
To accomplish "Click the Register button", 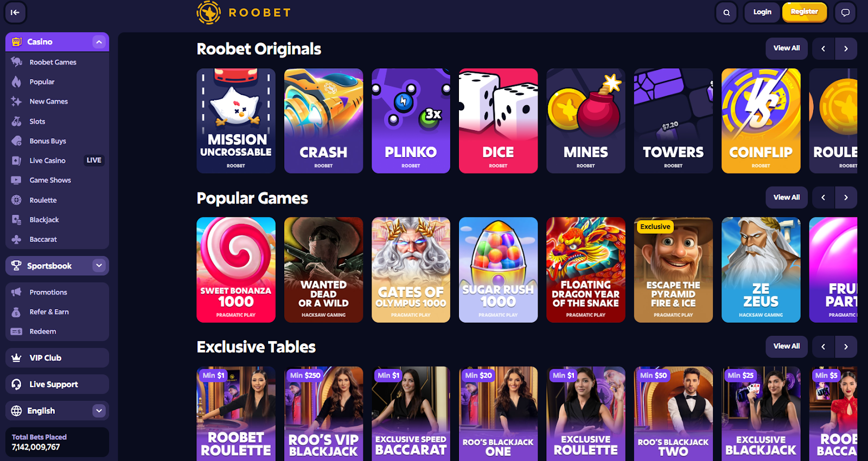I will point(804,12).
